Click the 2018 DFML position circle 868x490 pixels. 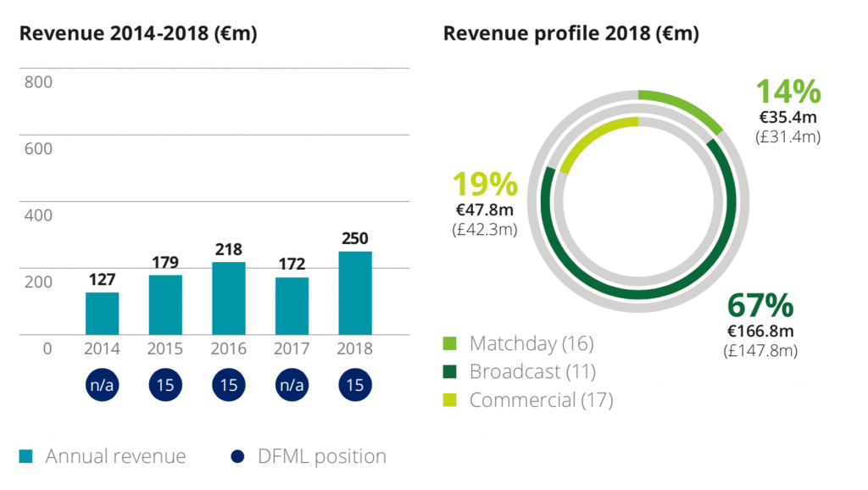click(x=355, y=385)
